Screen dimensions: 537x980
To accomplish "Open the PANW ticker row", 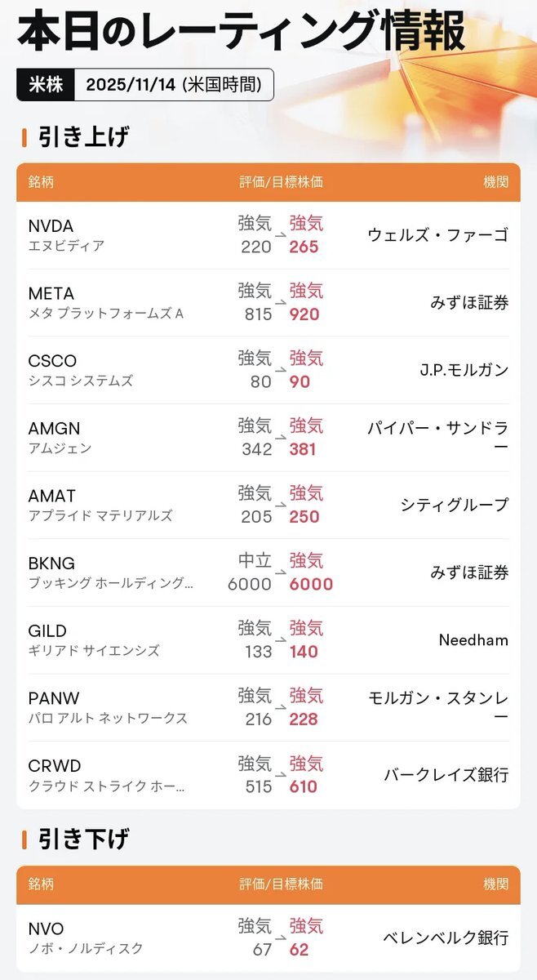I will click(52, 699).
